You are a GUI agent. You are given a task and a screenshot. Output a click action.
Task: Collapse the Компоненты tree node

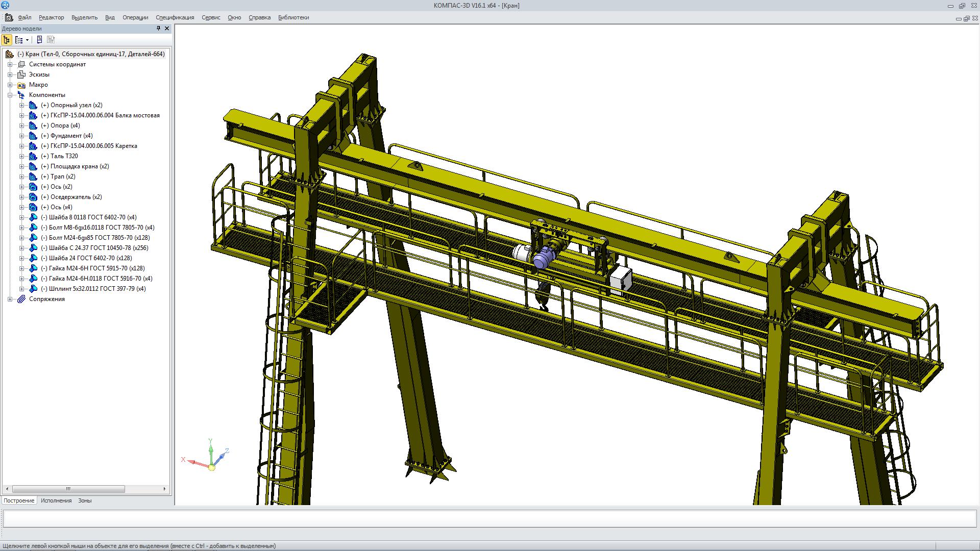10,95
